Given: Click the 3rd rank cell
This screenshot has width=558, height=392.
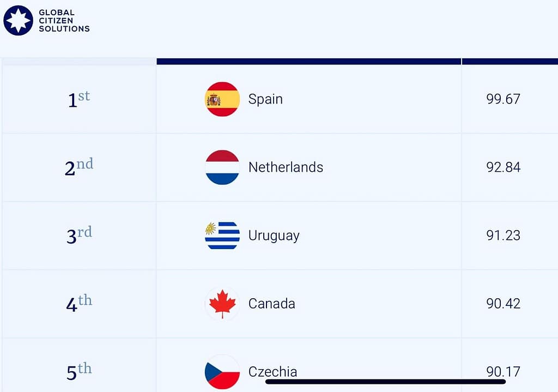Looking at the screenshot, I should (79, 236).
